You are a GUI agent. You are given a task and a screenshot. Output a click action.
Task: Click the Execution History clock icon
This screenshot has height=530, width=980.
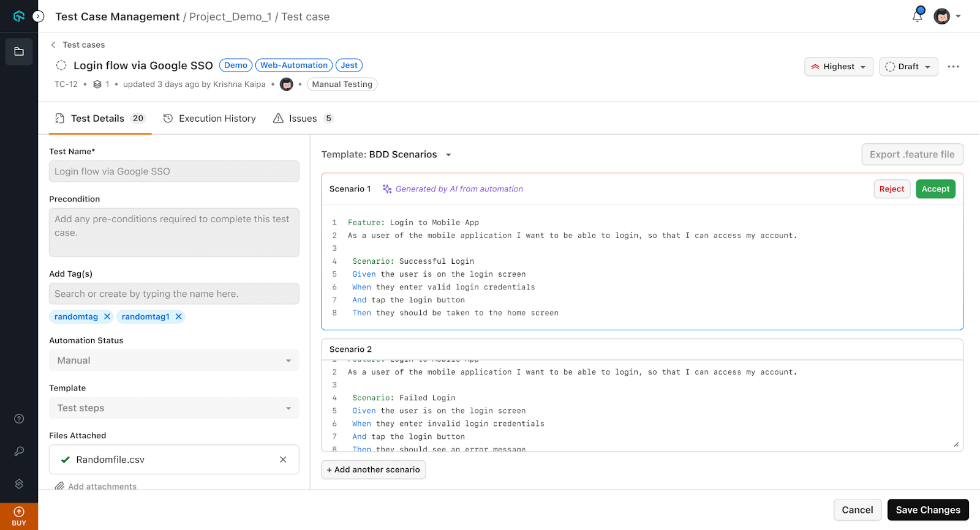(168, 119)
